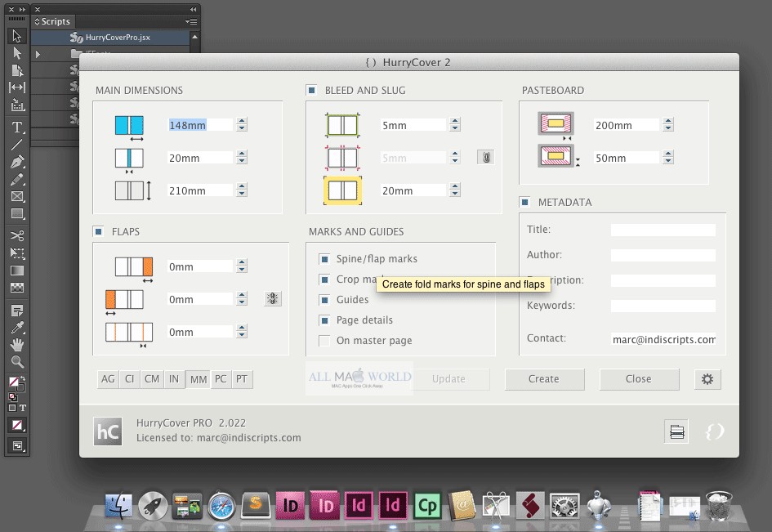Open Adobe Captivate in the dock
Viewport: 772px width, 532px height.
pos(427,506)
